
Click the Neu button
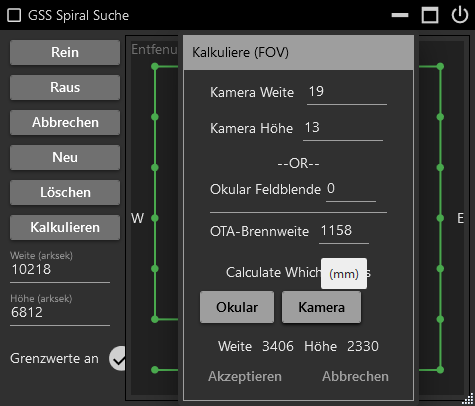[x=65, y=157]
